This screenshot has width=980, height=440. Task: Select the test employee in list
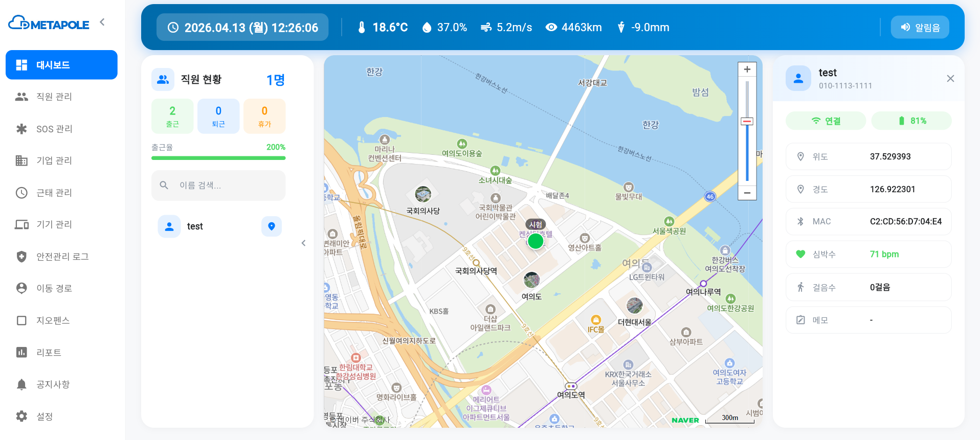tap(195, 226)
